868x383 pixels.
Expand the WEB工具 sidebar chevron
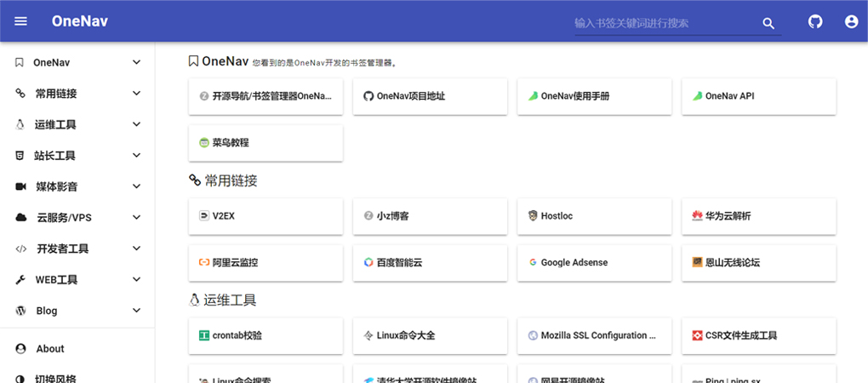136,279
